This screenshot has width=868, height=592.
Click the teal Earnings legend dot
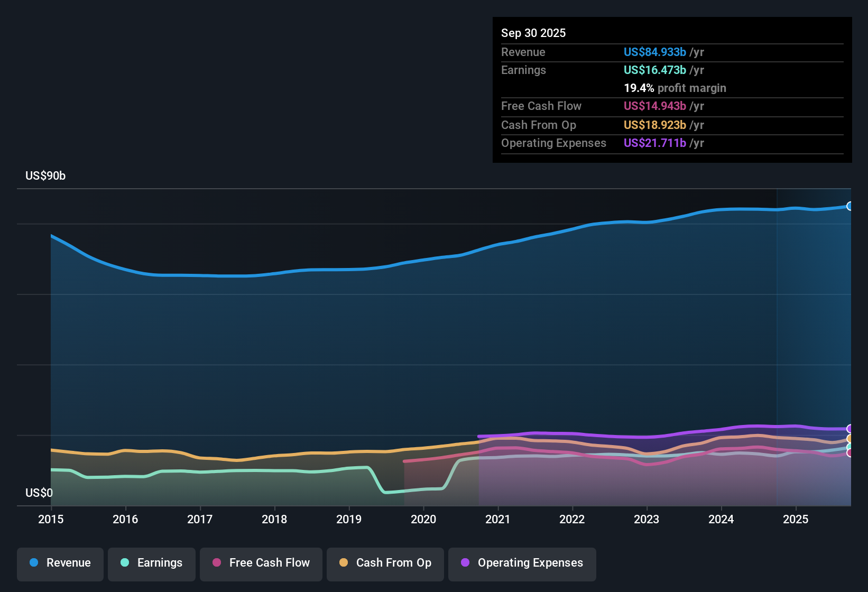(125, 563)
